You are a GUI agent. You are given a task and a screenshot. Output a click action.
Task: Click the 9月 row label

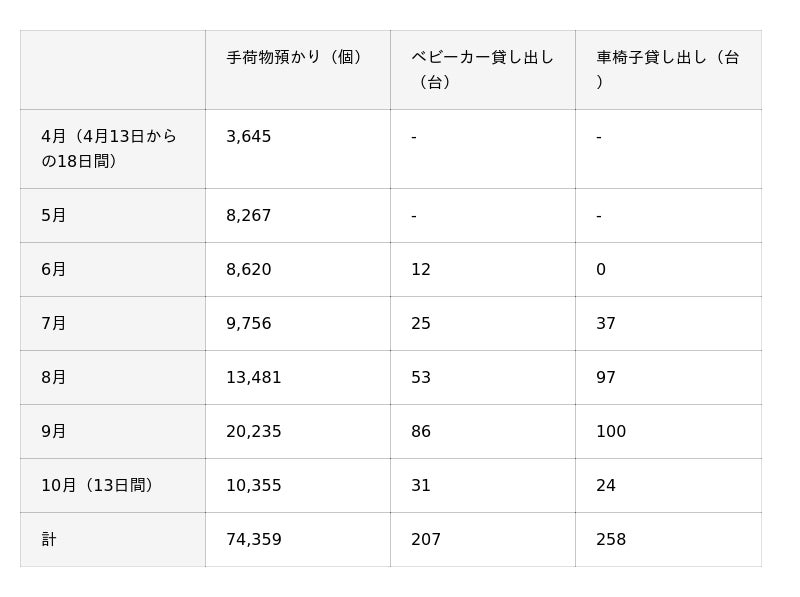[54, 432]
